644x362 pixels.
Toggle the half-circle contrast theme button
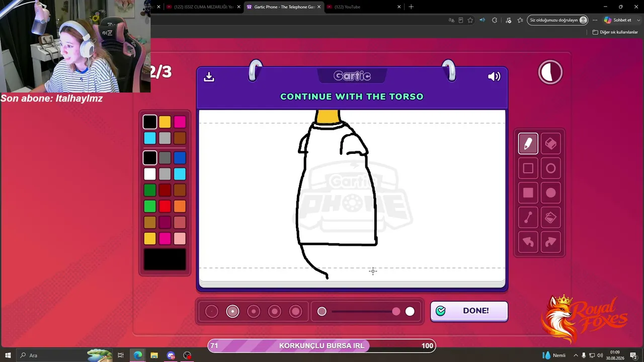550,72
